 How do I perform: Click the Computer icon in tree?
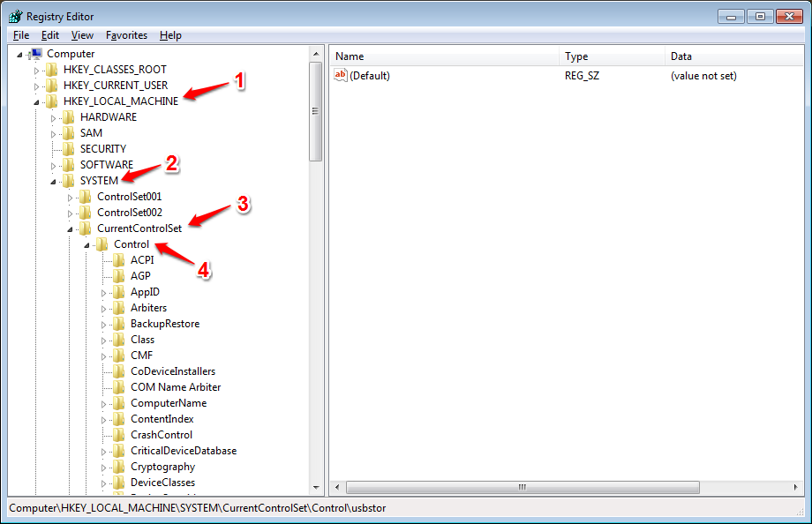[35, 54]
